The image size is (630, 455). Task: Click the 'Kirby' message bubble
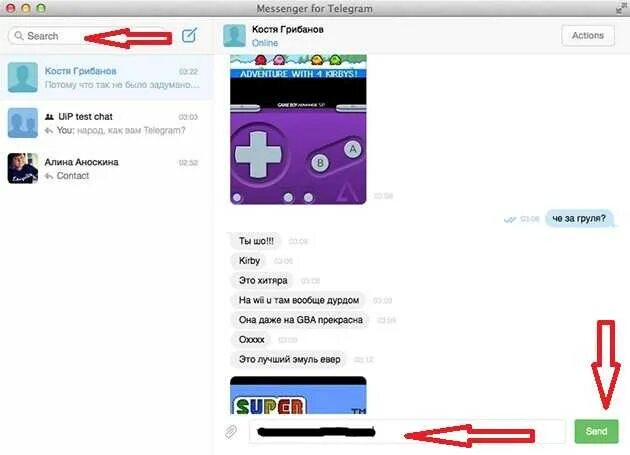tap(249, 261)
